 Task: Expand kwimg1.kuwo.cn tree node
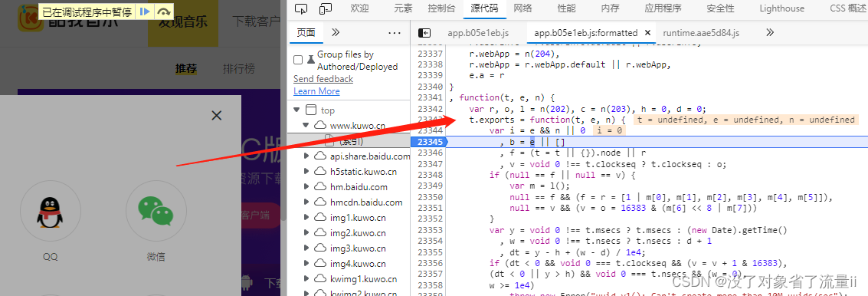[306, 279]
